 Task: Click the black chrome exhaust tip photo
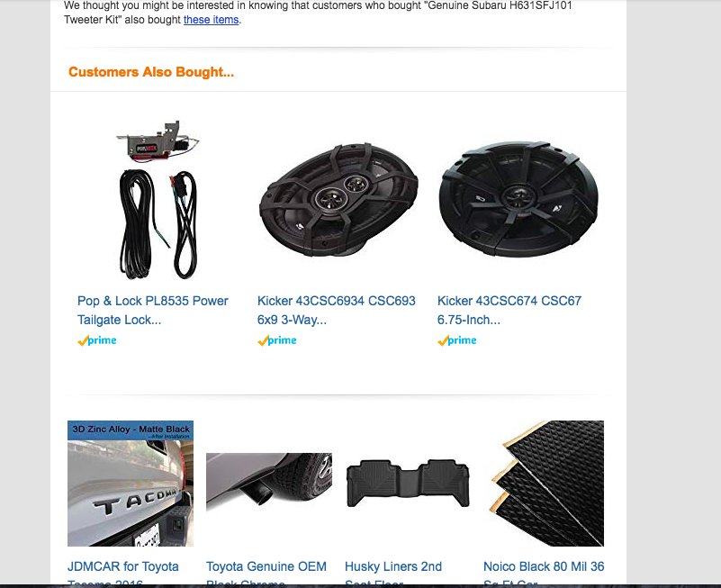coord(269,482)
